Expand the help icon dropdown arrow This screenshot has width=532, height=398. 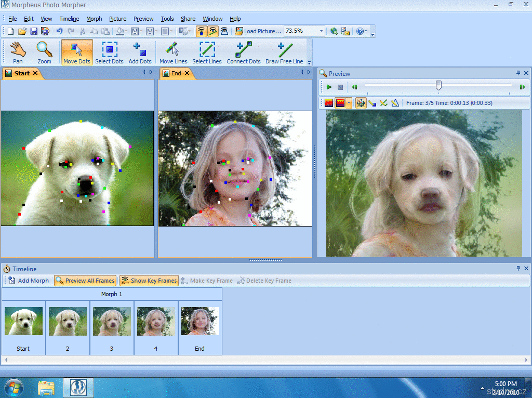pos(366,31)
